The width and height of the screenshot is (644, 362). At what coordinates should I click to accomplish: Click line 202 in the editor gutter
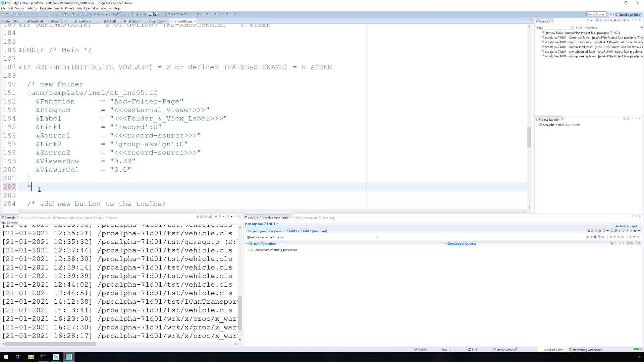coord(9,187)
